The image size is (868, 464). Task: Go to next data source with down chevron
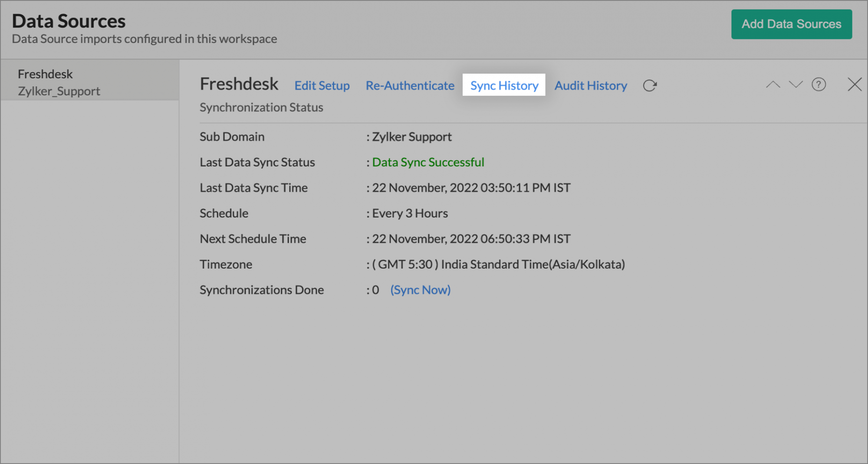pos(796,85)
